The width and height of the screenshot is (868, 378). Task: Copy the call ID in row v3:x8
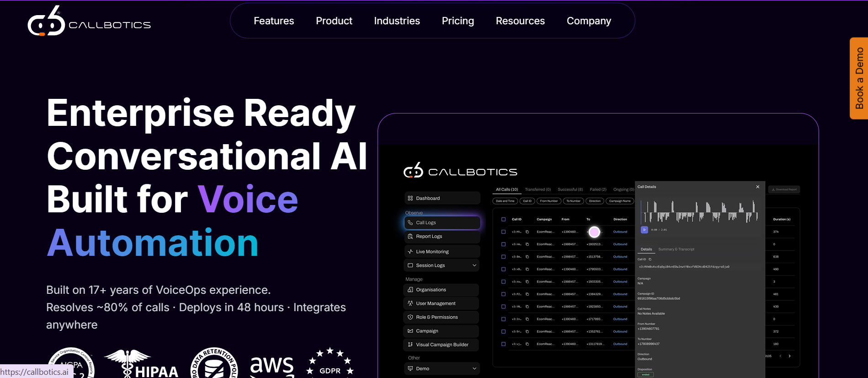tap(527, 269)
